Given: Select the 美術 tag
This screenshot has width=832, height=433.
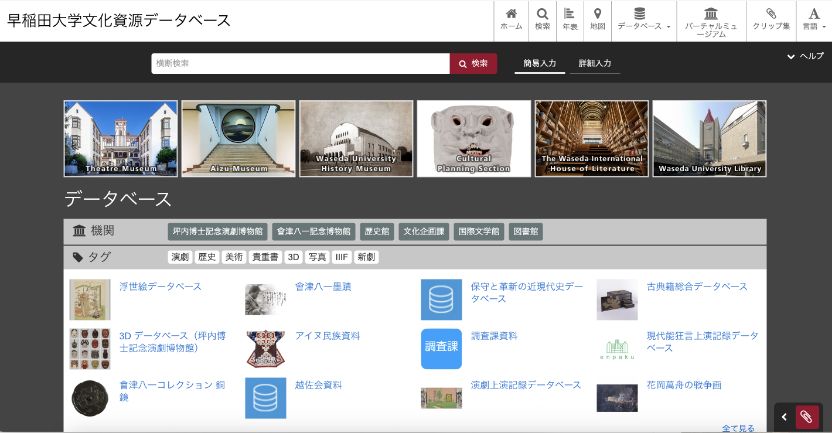Looking at the screenshot, I should (234, 257).
